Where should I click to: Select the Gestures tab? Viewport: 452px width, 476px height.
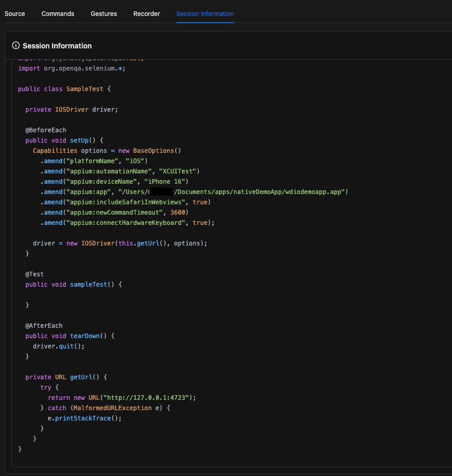click(103, 14)
